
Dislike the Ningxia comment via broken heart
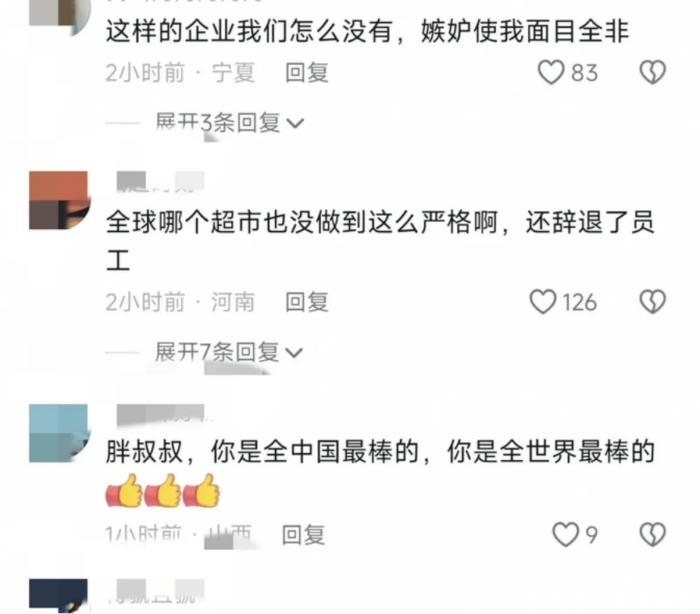652,73
